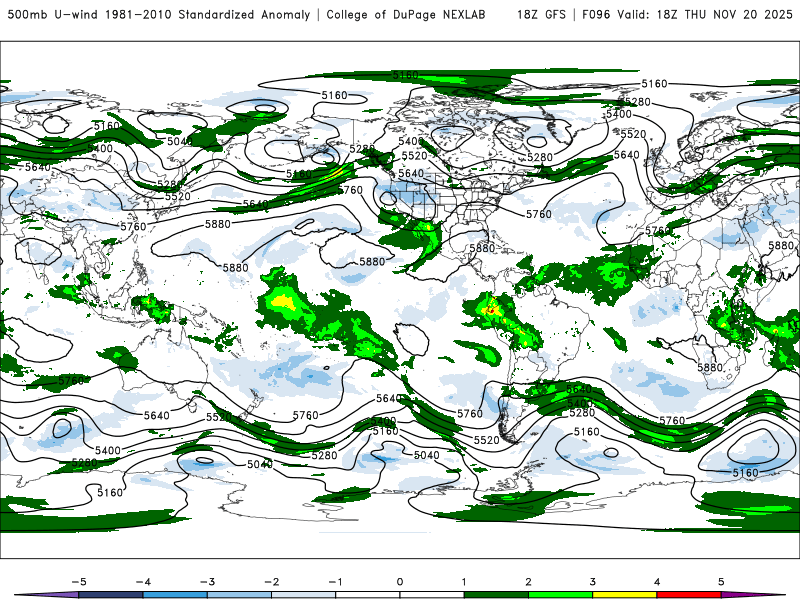
Task: Click the '−2' colorbar label
Action: tap(271, 582)
